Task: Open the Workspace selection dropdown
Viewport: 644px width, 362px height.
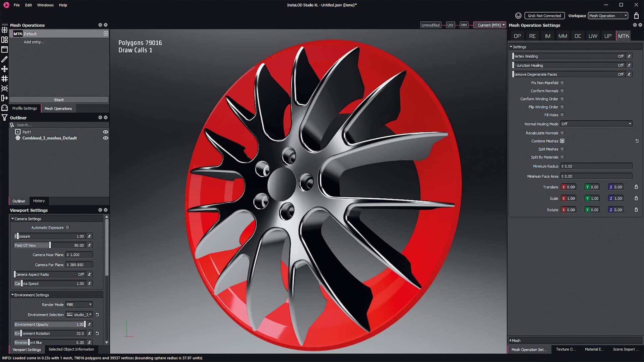Action: point(608,15)
